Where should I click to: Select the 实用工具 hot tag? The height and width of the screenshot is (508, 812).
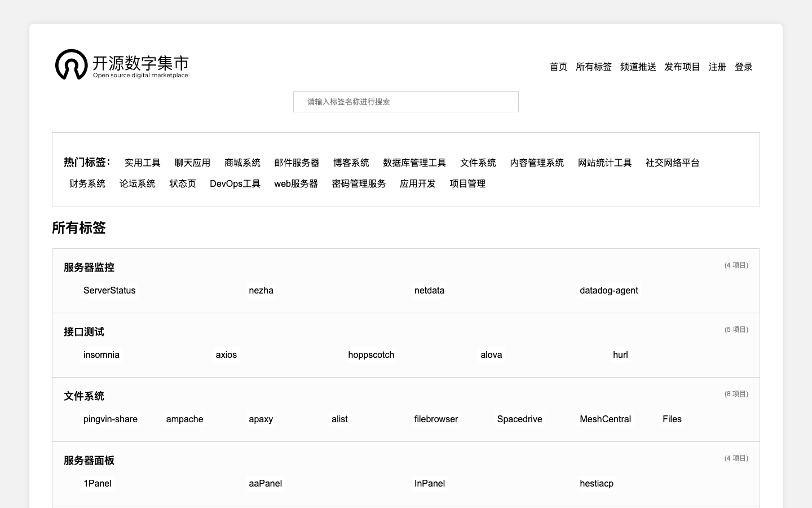click(142, 163)
